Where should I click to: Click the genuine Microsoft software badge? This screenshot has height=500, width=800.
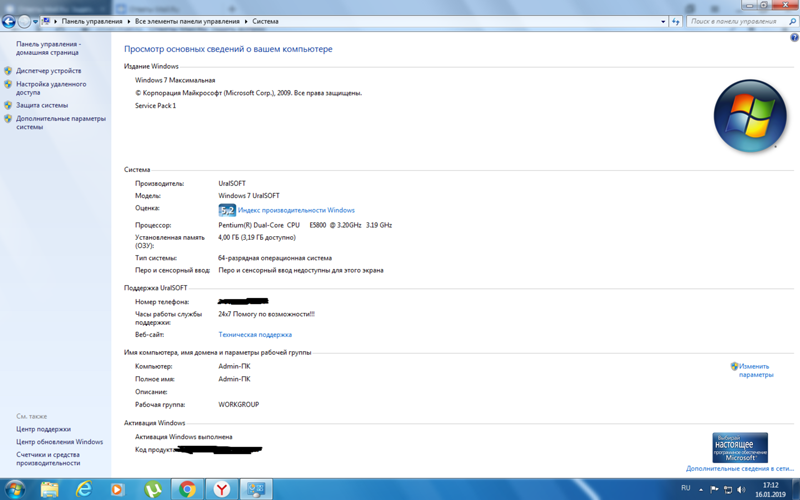click(740, 447)
